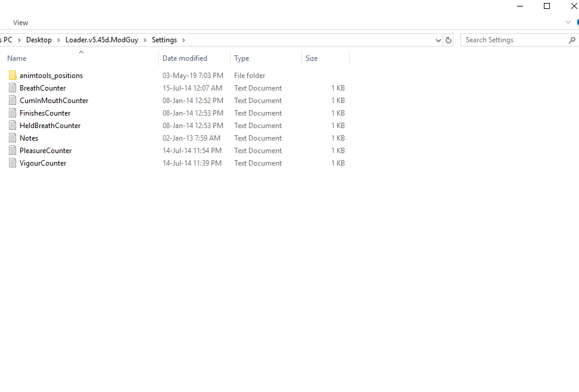Screen dimensions: 579x392
Task: Click the refresh button beside address bar
Action: pos(449,40)
